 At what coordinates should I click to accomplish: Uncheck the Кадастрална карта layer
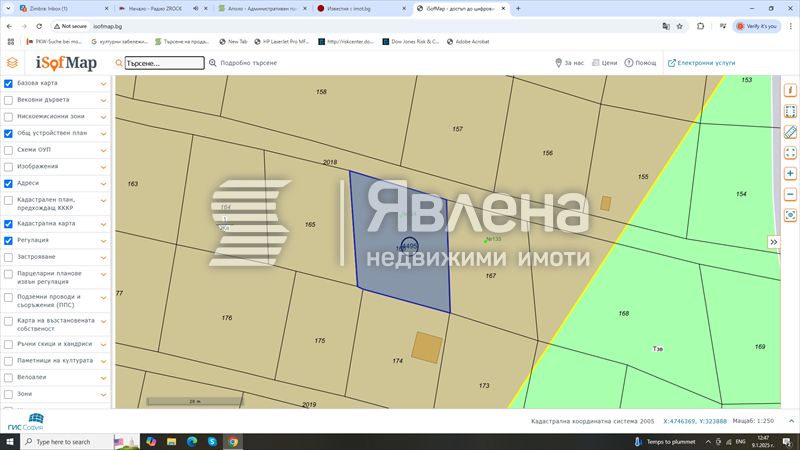pyautogui.click(x=8, y=224)
